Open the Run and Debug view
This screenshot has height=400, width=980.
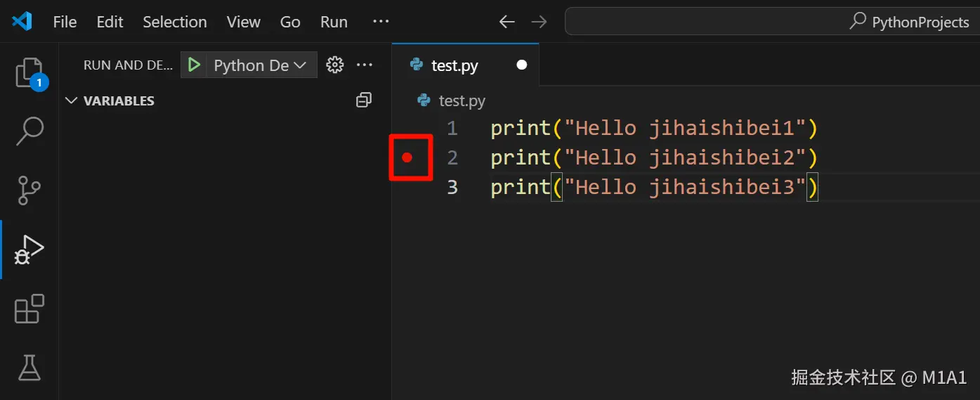click(x=30, y=249)
